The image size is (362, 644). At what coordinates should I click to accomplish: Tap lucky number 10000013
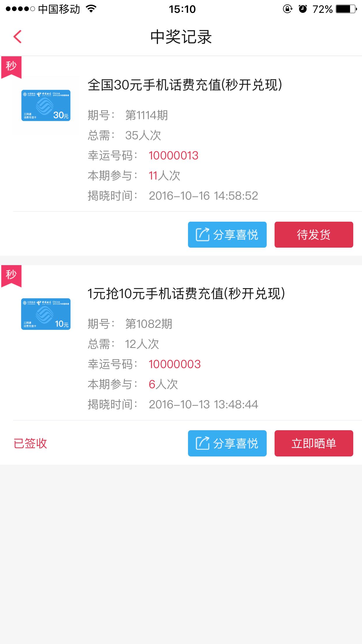173,155
